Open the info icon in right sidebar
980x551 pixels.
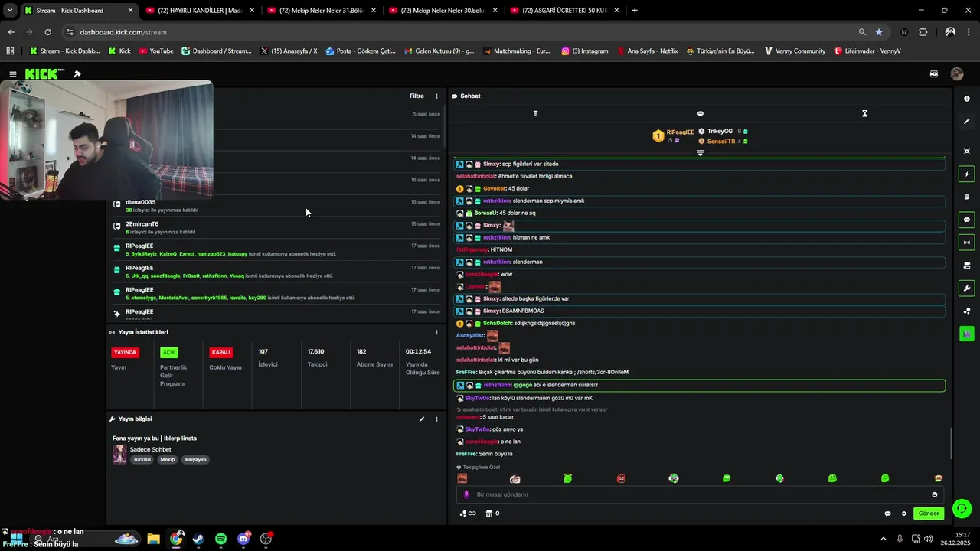[x=967, y=99]
